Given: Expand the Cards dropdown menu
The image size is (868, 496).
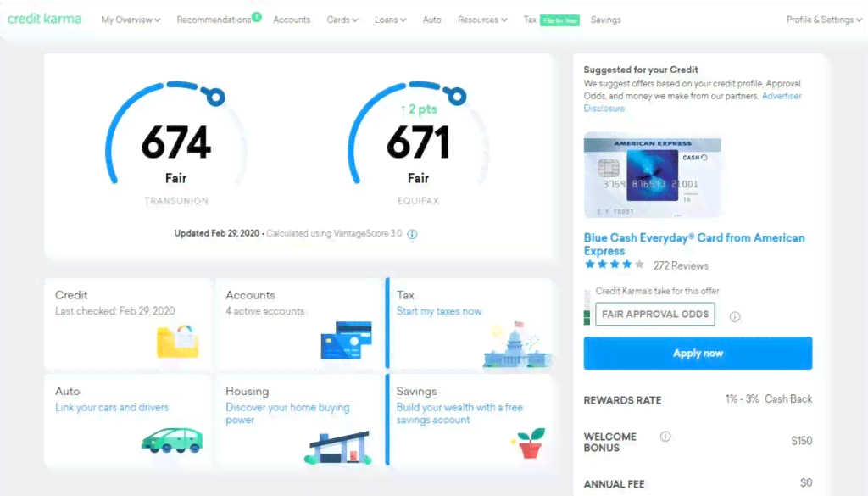Looking at the screenshot, I should point(342,20).
